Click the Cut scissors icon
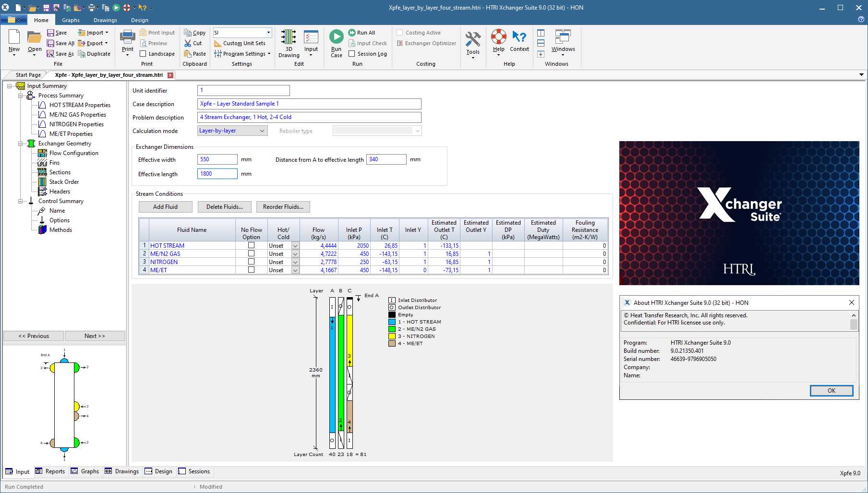868x493 pixels. 188,43
